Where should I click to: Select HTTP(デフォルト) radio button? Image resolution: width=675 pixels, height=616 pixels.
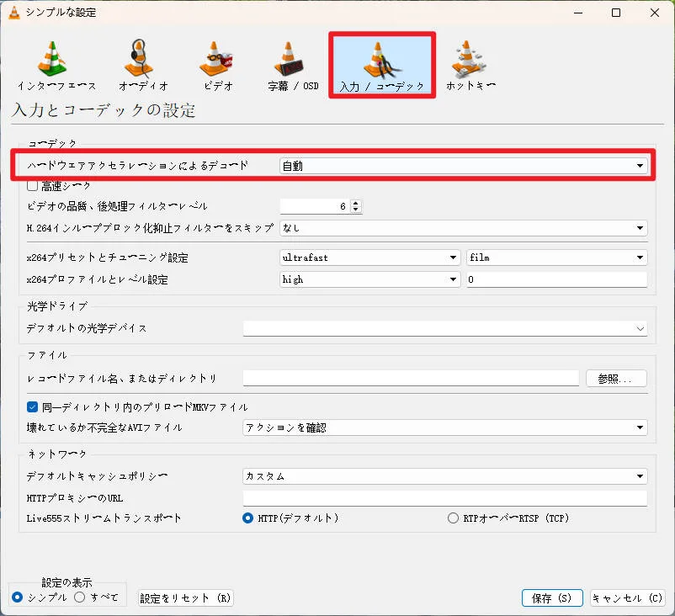pyautogui.click(x=247, y=518)
